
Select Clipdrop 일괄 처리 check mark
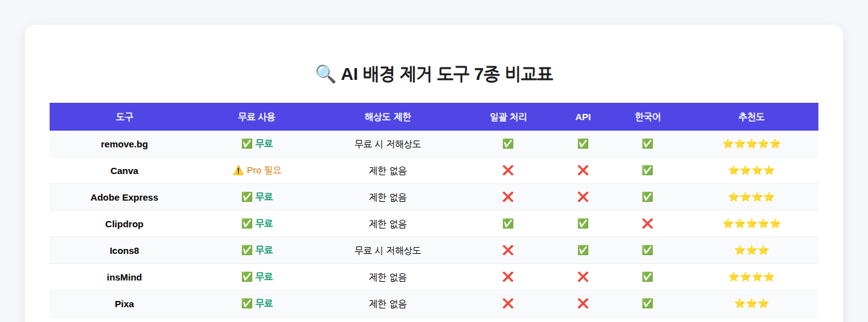click(508, 224)
